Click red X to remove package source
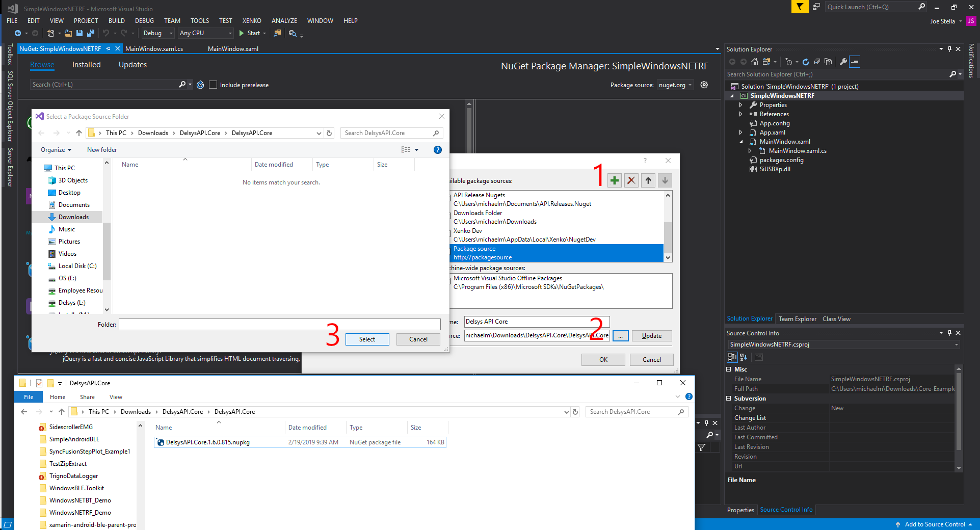This screenshot has width=980, height=530. (x=631, y=180)
